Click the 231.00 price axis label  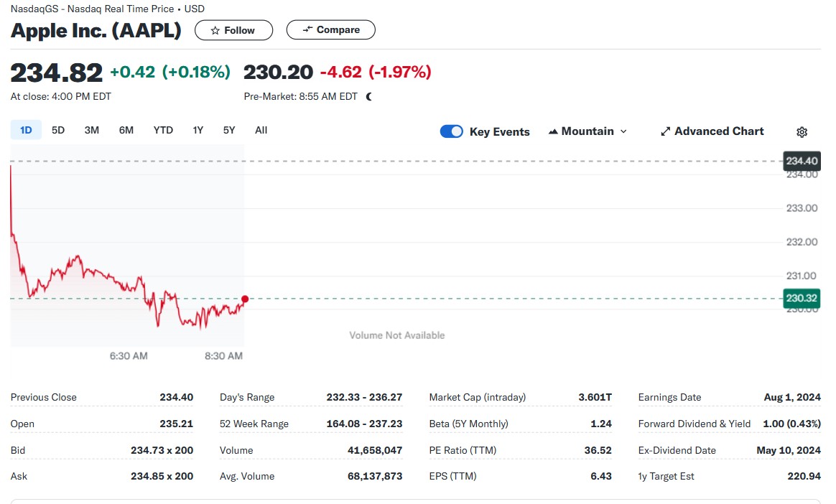coord(802,276)
